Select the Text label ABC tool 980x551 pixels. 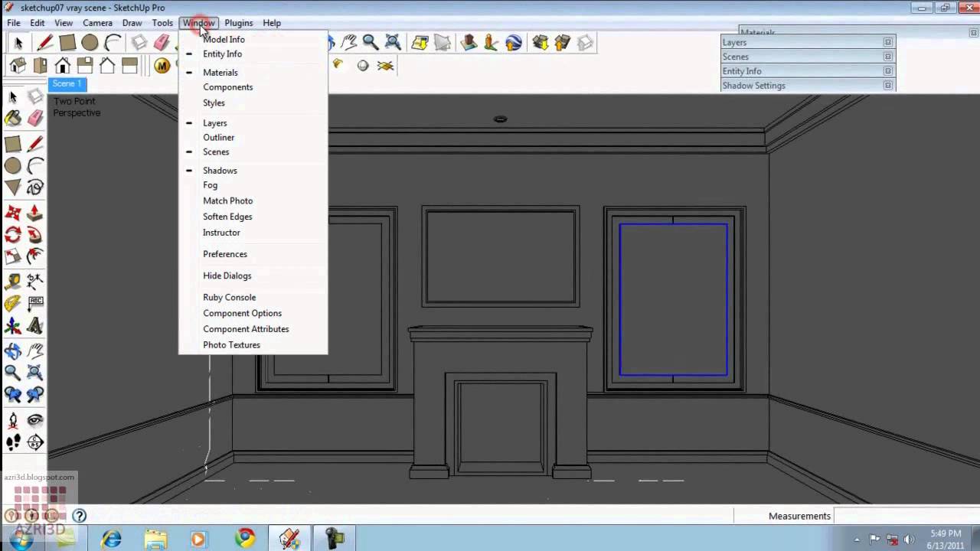coord(35,304)
